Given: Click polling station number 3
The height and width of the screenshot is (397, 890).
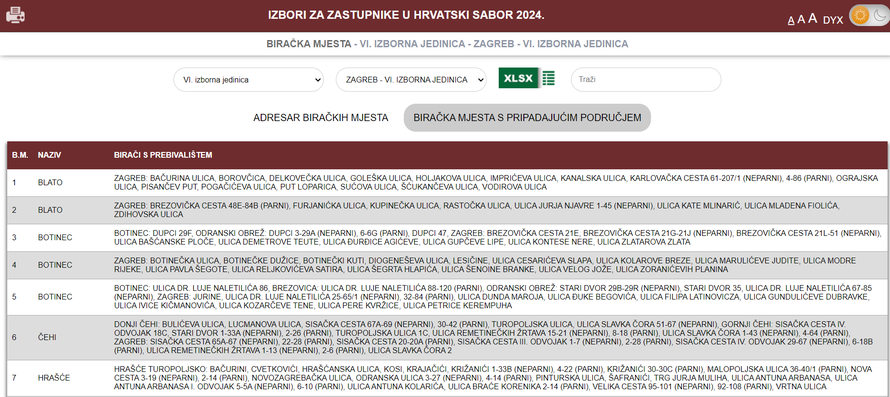Looking at the screenshot, I should [14, 237].
